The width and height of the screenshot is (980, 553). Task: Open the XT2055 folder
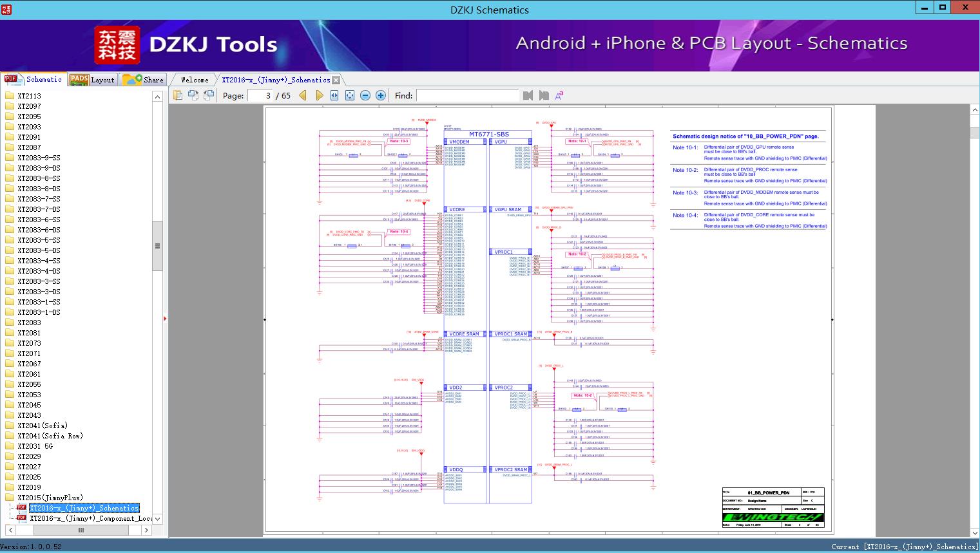pyautogui.click(x=23, y=384)
